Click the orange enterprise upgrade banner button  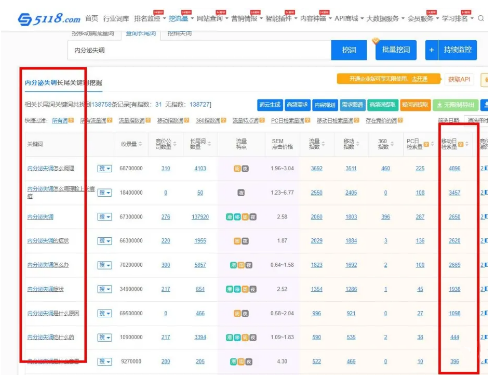[389, 79]
